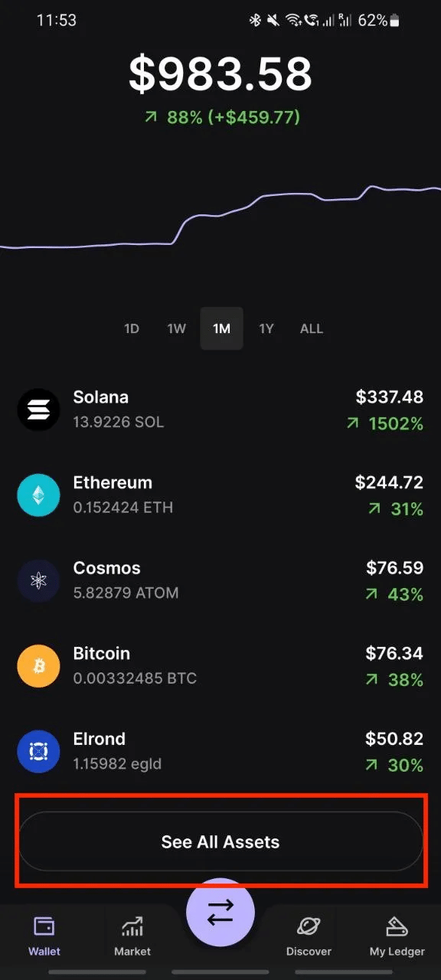Switch to the 1Y timeframe tab

pyautogui.click(x=266, y=328)
